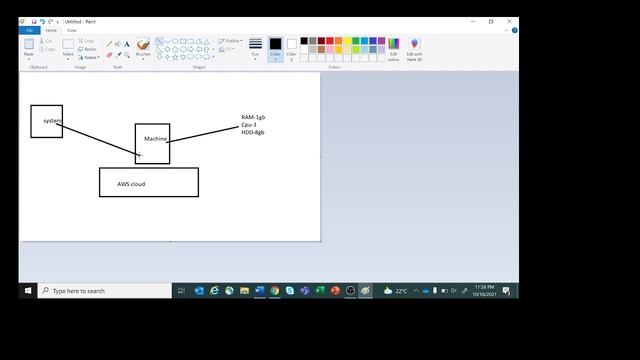Click the Windows Start button
640x360 pixels.
[x=28, y=291]
